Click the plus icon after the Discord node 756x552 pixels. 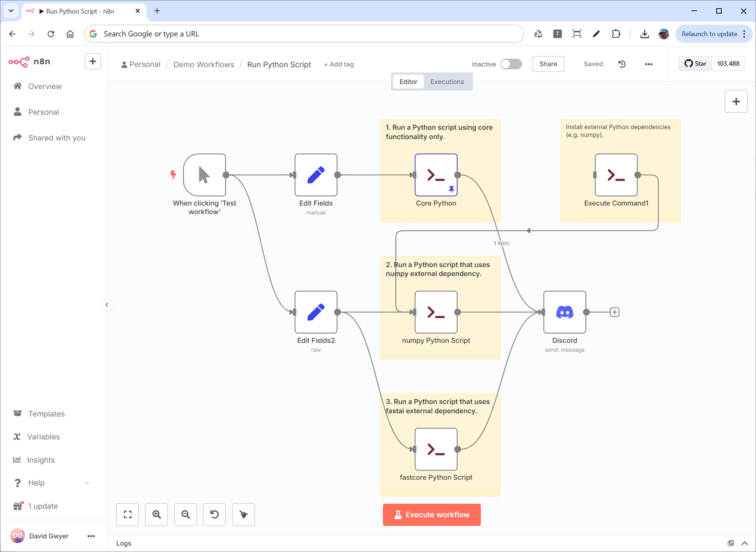pyautogui.click(x=615, y=312)
